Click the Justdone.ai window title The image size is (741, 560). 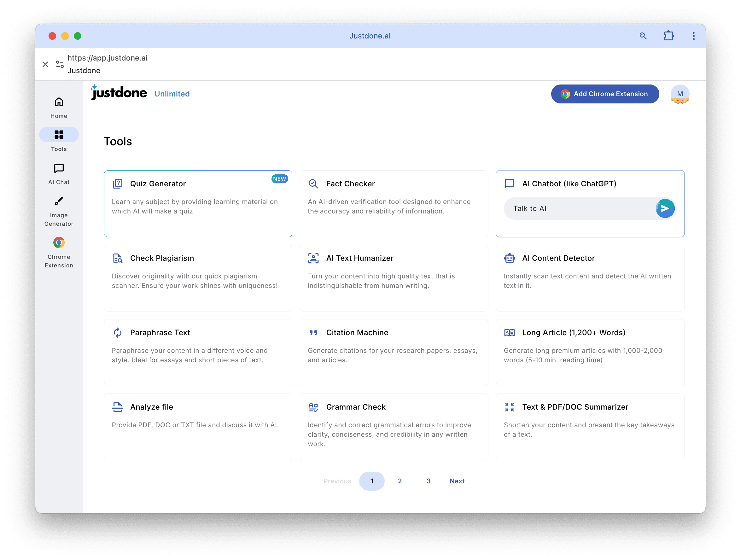(370, 36)
